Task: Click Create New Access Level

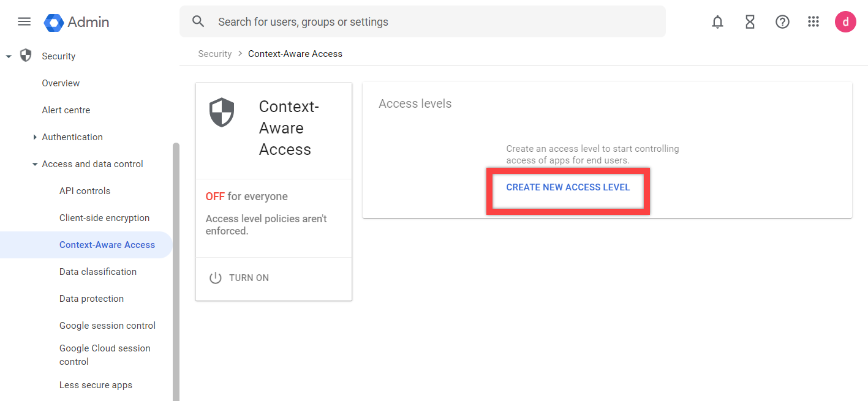Action: (x=568, y=187)
